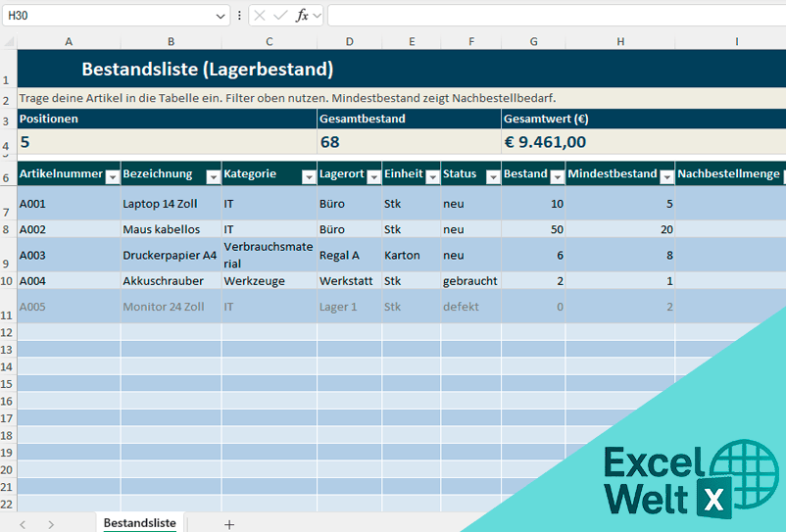Select column H header
The height and width of the screenshot is (532, 786).
click(620, 42)
